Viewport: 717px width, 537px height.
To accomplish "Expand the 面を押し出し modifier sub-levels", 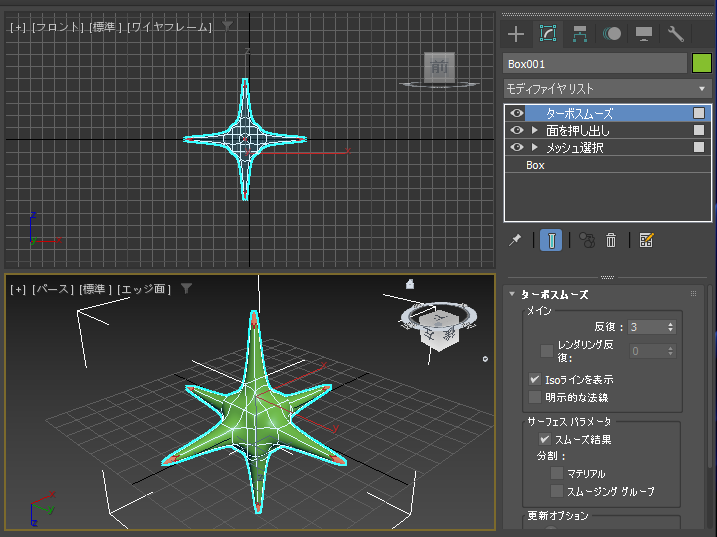I will pos(534,130).
